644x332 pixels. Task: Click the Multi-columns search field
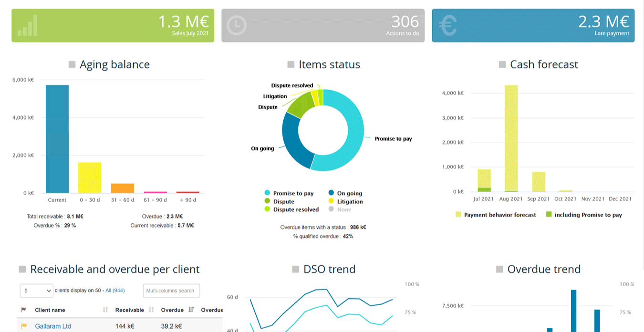171,290
